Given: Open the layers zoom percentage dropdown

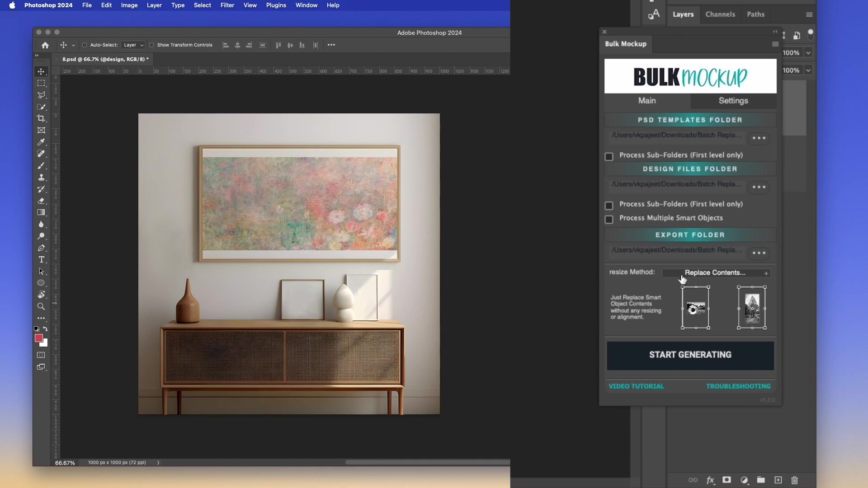Looking at the screenshot, I should (808, 52).
